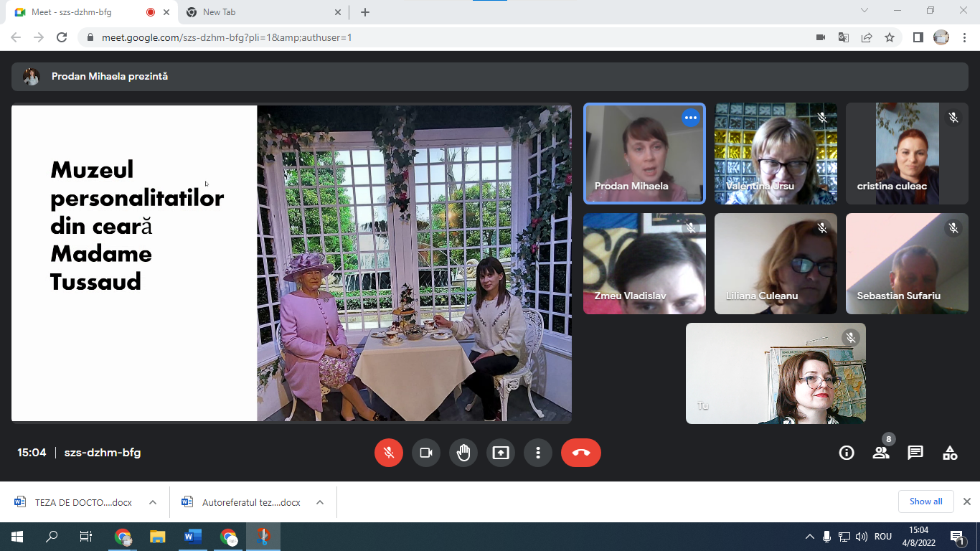Close the New Tab browser tab
Viewport: 980px width, 551px height.
(339, 12)
